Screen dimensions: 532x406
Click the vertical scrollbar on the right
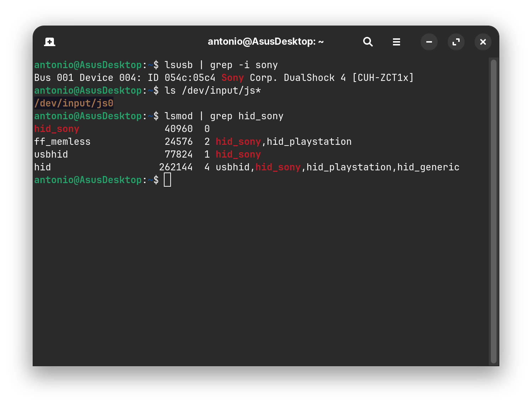pyautogui.click(x=493, y=211)
